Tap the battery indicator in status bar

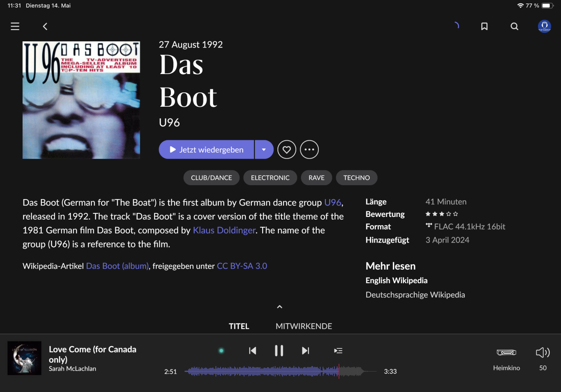547,6
